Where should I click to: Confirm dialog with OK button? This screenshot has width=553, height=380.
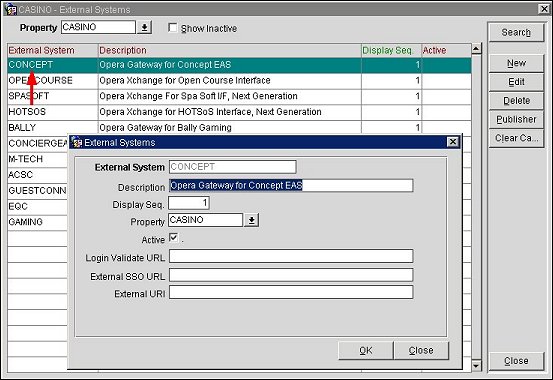coord(366,350)
